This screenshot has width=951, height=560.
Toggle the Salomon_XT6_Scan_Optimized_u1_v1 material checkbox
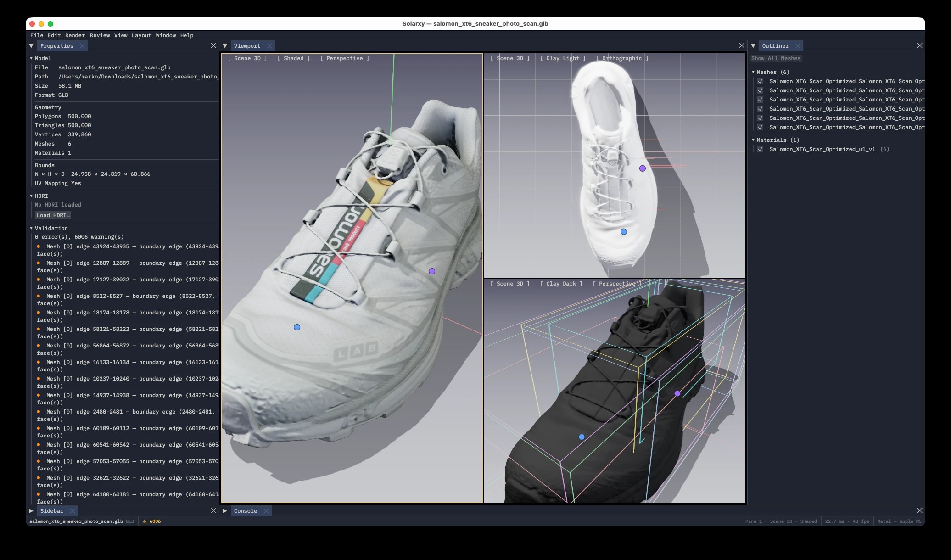(x=760, y=149)
